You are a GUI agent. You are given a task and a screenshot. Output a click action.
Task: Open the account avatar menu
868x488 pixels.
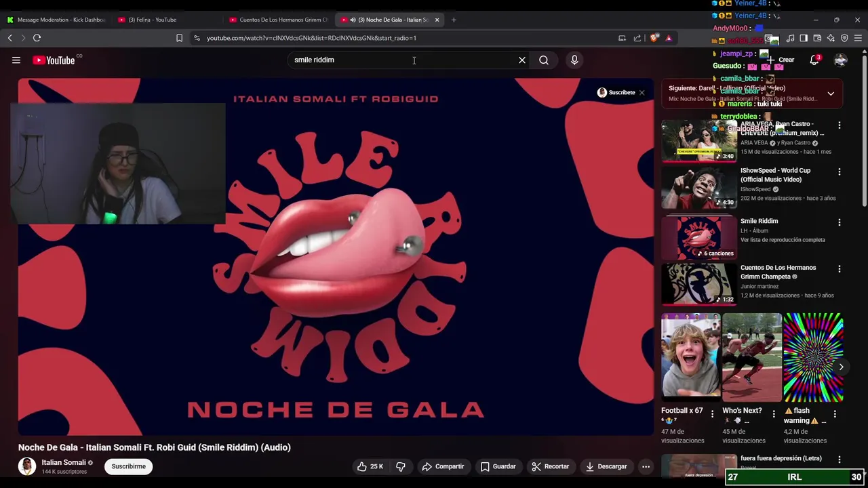[x=841, y=60]
